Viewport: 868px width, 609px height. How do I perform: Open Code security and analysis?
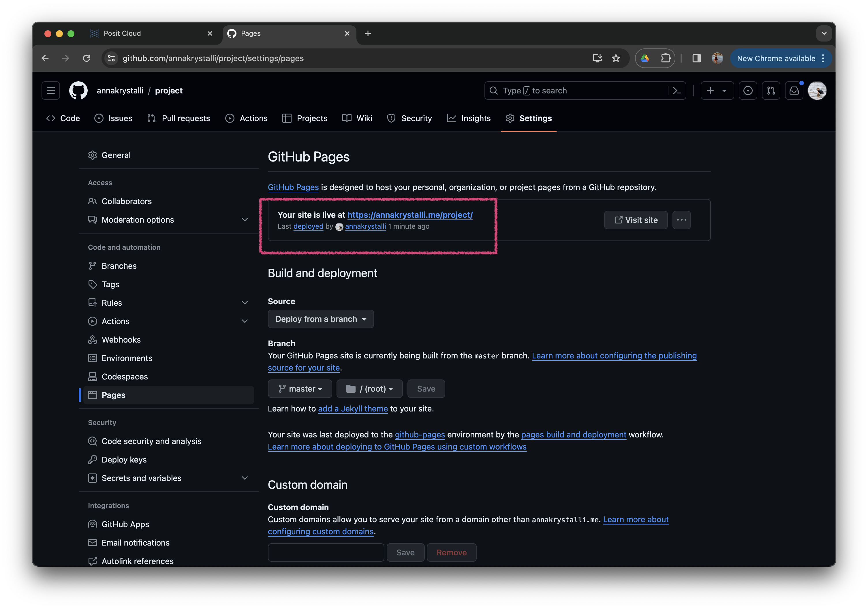coord(168,441)
